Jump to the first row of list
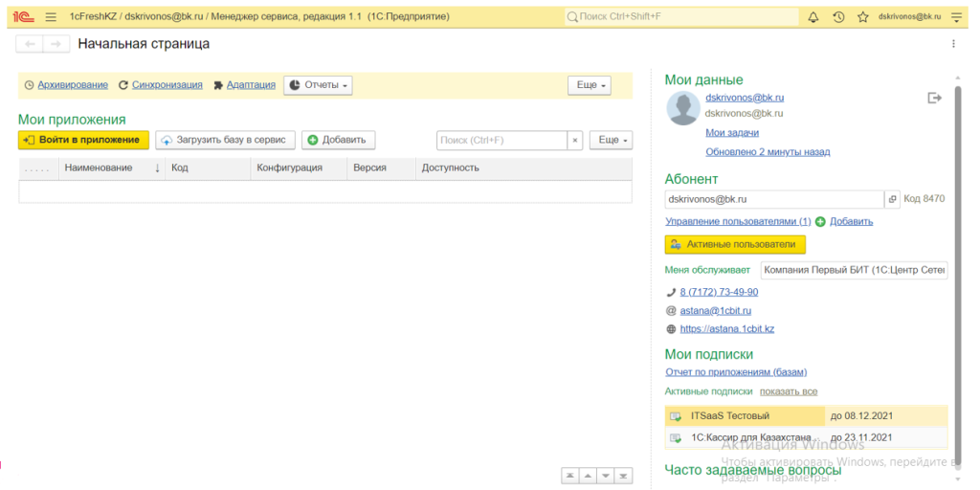The height and width of the screenshot is (490, 980). [569, 475]
